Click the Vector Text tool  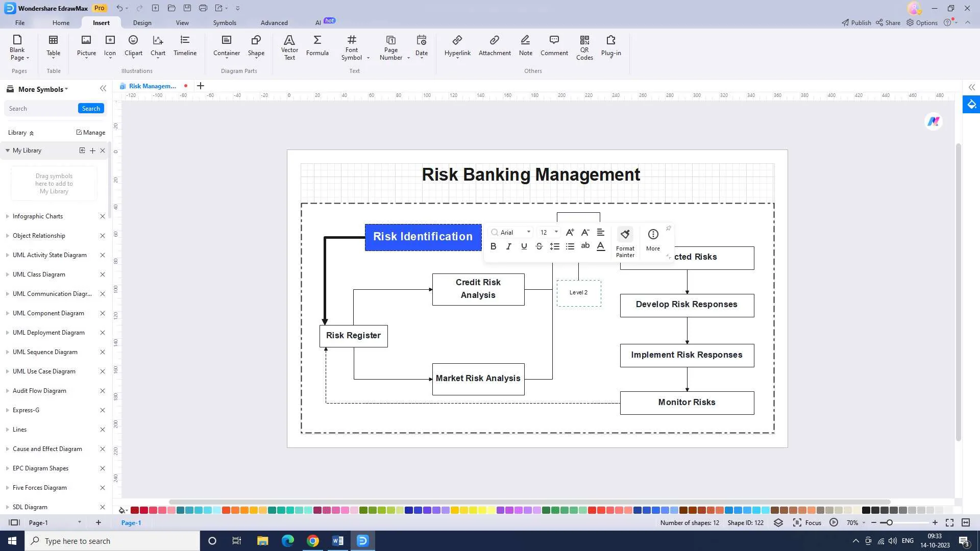pyautogui.click(x=289, y=46)
